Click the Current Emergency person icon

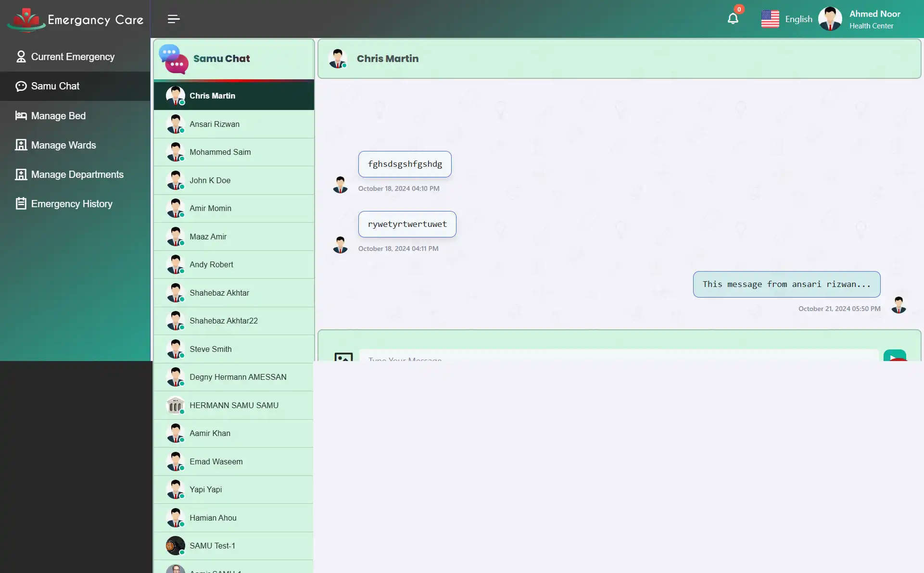(x=20, y=56)
